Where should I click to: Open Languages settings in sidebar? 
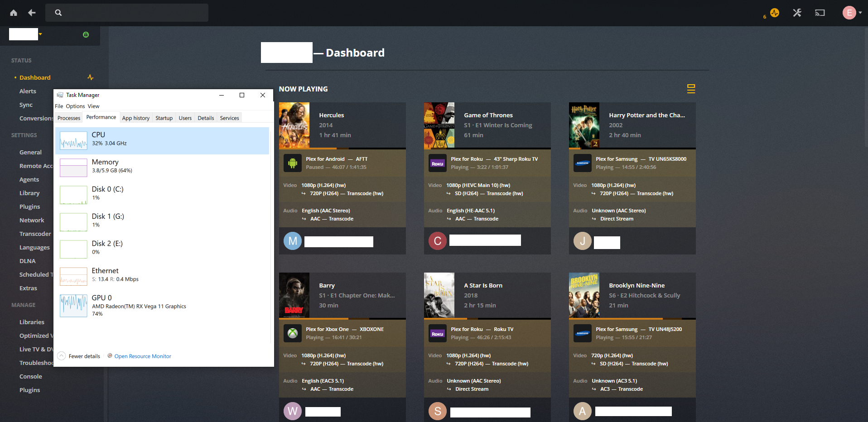coord(34,247)
